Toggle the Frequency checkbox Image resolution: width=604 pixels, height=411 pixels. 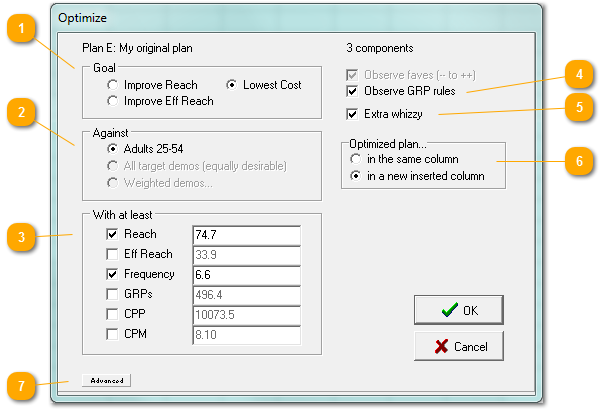(x=112, y=274)
